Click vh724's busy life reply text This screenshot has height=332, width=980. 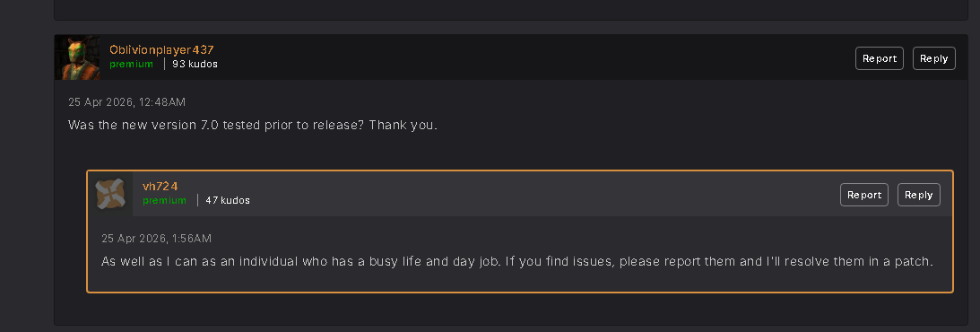[516, 261]
